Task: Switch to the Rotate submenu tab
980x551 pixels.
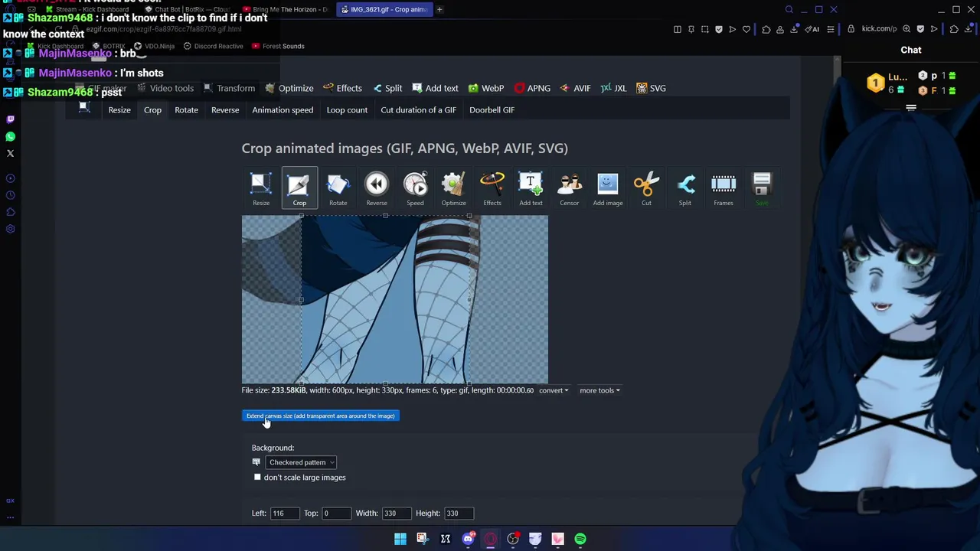Action: 186,109
